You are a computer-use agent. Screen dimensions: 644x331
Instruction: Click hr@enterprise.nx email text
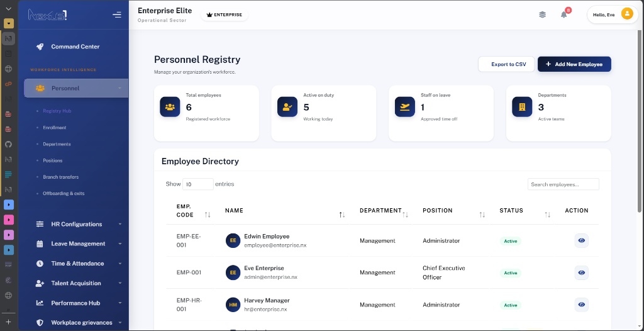tap(265, 309)
